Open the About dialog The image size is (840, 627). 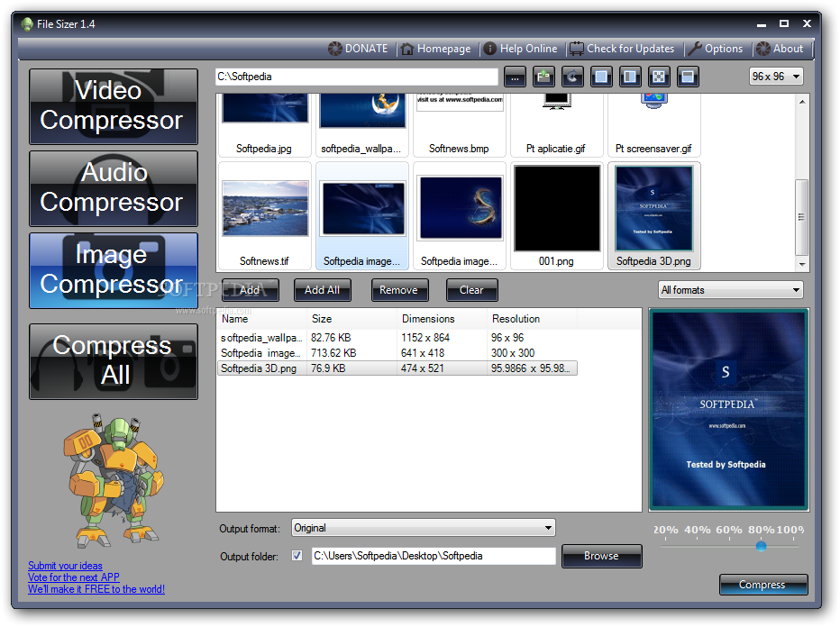780,49
